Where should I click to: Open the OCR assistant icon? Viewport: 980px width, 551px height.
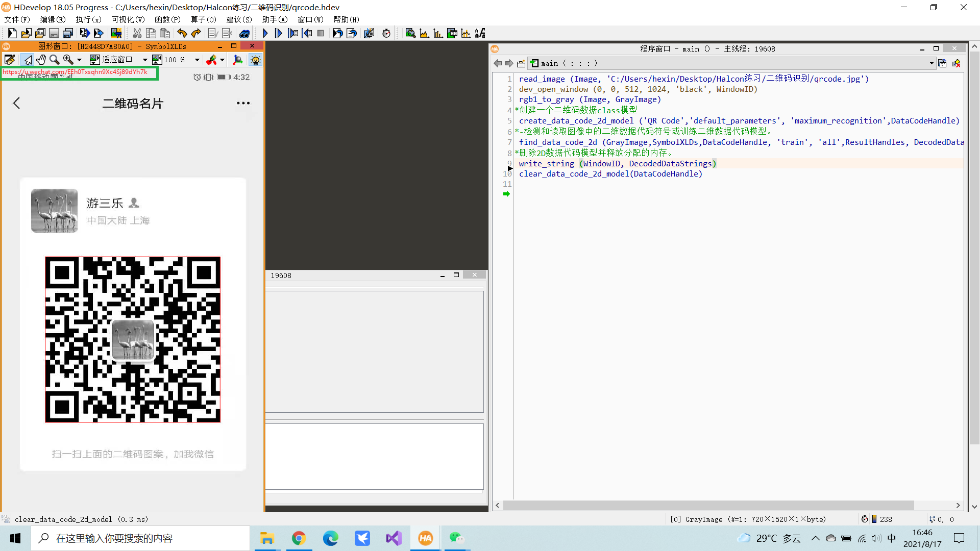tap(480, 34)
